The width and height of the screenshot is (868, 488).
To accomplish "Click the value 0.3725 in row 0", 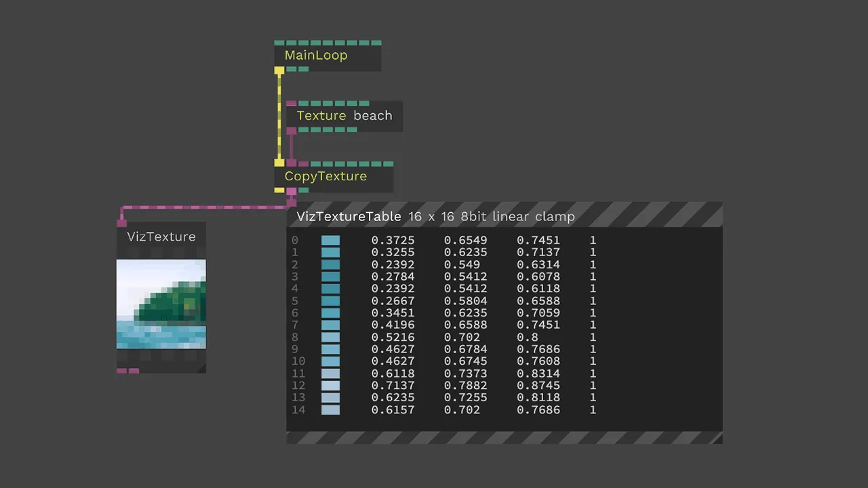I will tap(393, 241).
